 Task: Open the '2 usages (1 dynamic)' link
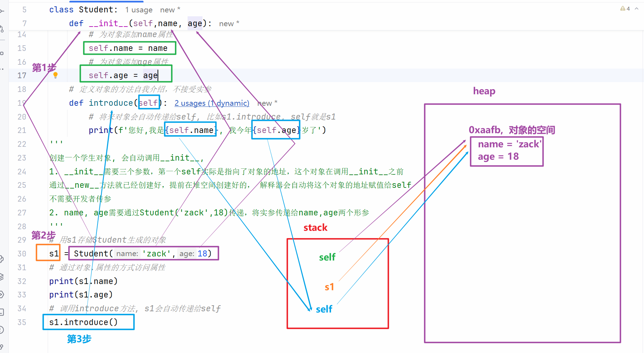[x=212, y=103]
